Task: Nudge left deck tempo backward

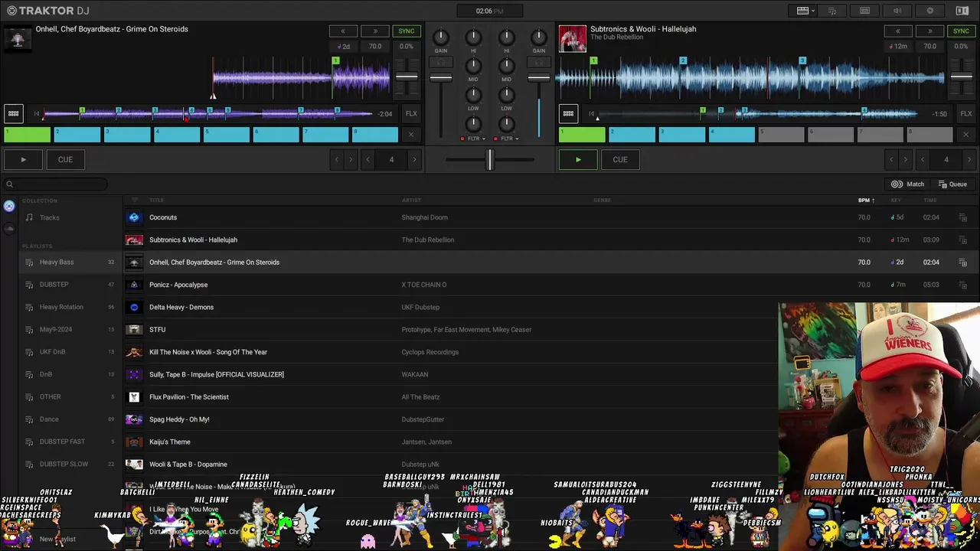Action: 343,31
